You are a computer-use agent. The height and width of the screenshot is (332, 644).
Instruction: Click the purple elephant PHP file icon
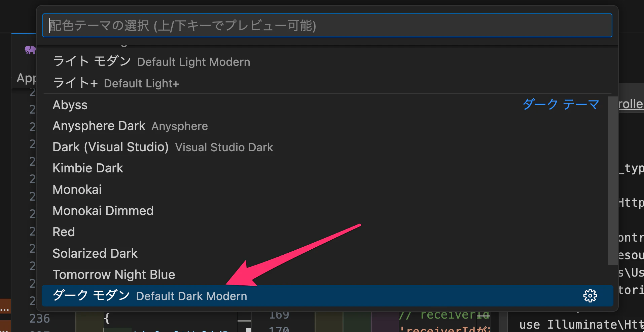[30, 50]
